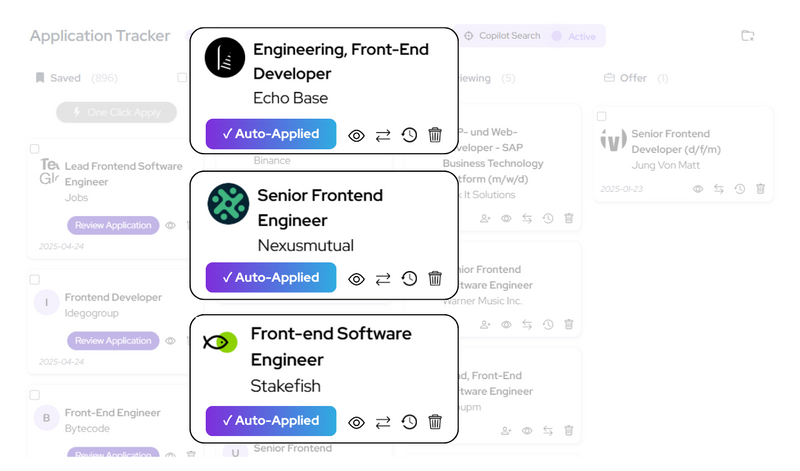Move the Stakefish application to another stage
The height and width of the screenshot is (471, 800).
tap(383, 422)
